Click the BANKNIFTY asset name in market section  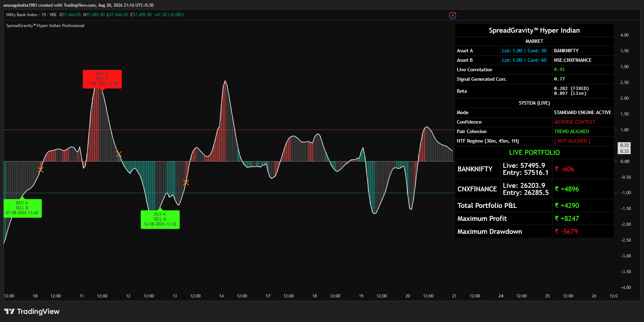566,51
